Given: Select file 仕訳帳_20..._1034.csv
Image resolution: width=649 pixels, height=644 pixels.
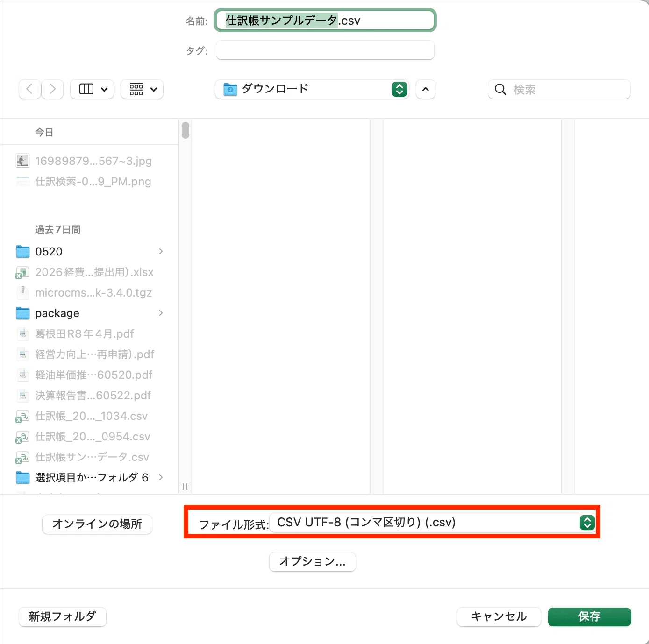Looking at the screenshot, I should 89,416.
